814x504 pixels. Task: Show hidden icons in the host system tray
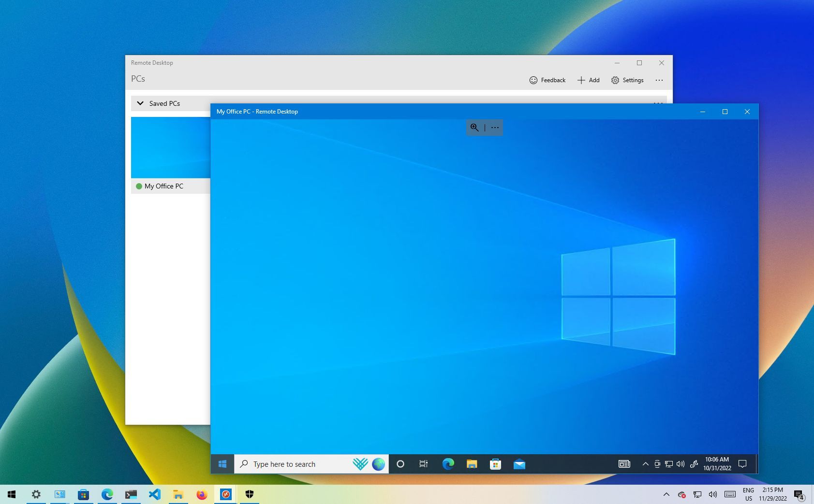[x=666, y=494]
